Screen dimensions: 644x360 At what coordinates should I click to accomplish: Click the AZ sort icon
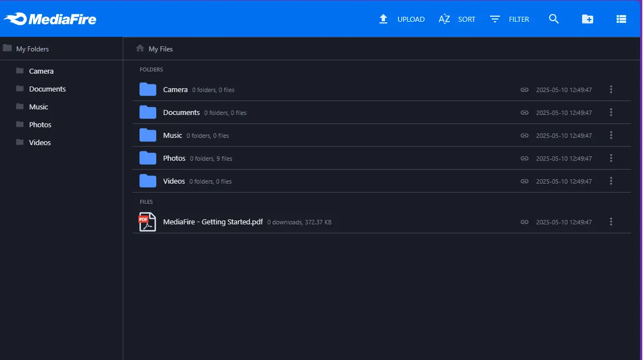[444, 19]
